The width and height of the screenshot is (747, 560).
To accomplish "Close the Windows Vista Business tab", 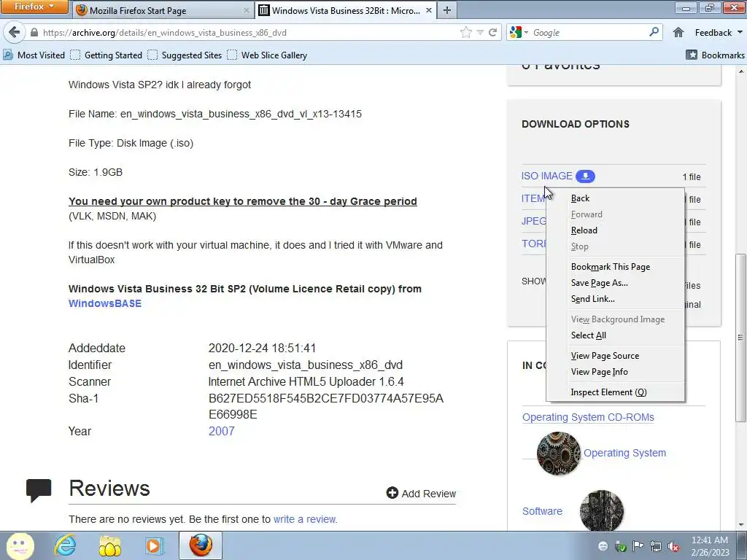I will click(x=429, y=10).
